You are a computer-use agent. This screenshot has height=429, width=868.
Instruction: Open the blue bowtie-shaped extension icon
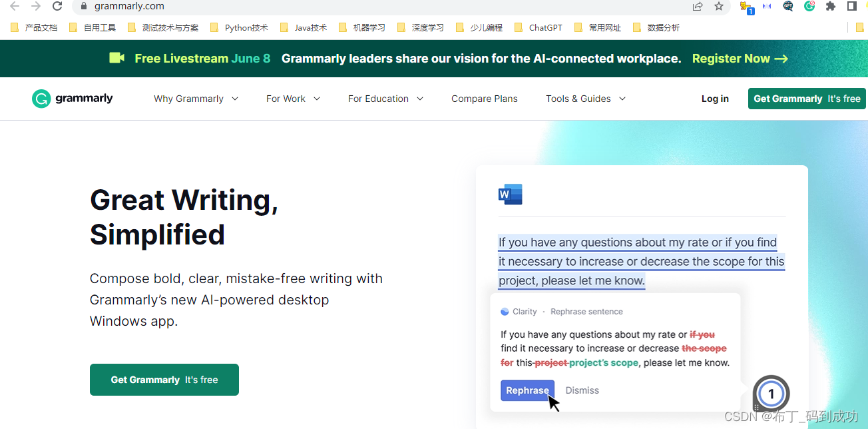point(767,6)
